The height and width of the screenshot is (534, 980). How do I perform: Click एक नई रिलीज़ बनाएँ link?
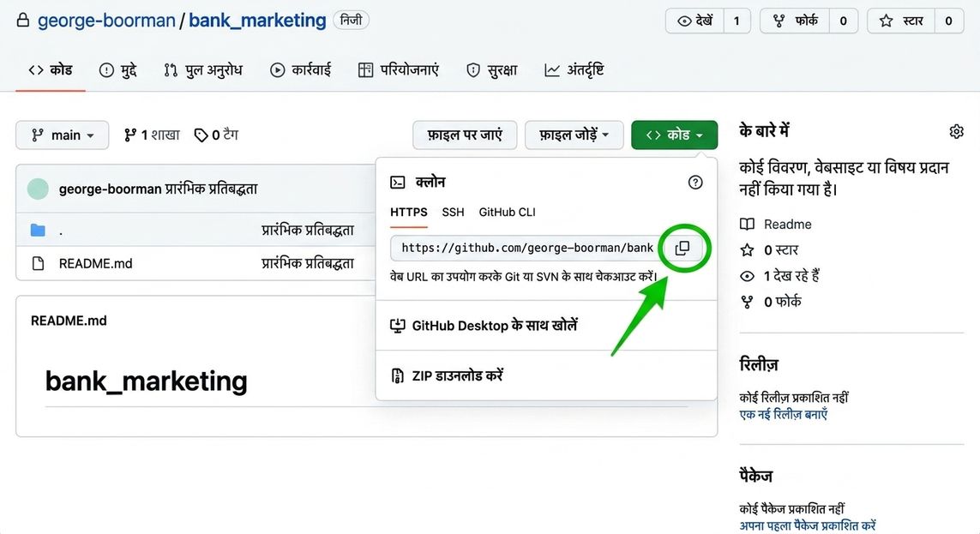[x=783, y=415]
